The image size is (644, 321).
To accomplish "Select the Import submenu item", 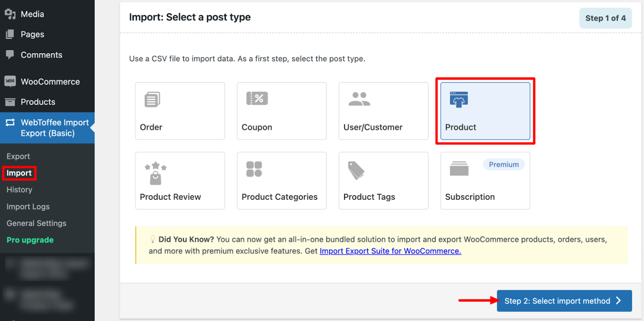I will [19, 173].
